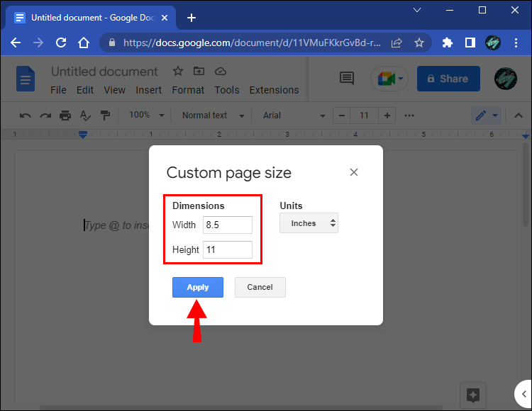Click the print icon in toolbar
Image resolution: width=532 pixels, height=411 pixels.
point(65,116)
